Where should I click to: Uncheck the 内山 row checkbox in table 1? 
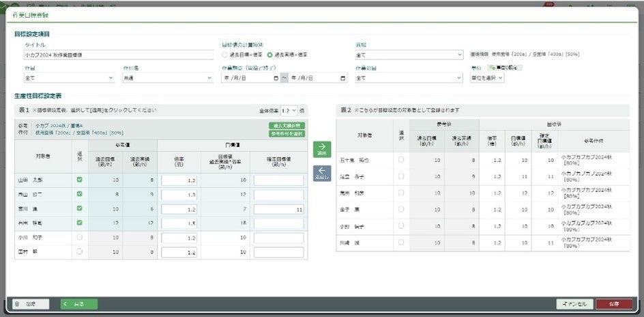pos(80,194)
